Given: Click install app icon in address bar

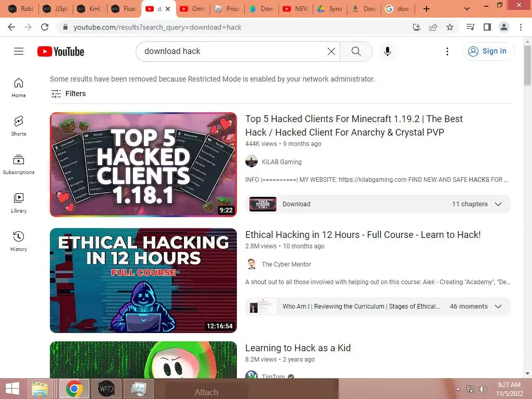Looking at the screenshot, I should click(x=416, y=27).
